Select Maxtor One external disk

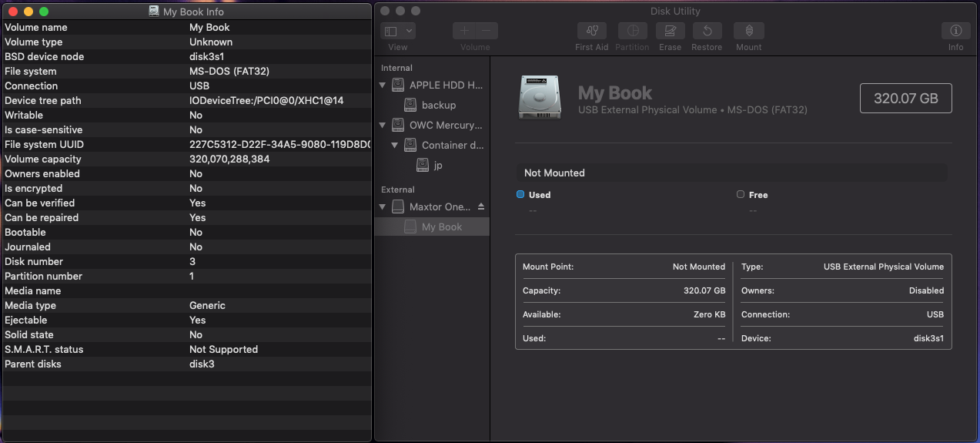(432, 206)
